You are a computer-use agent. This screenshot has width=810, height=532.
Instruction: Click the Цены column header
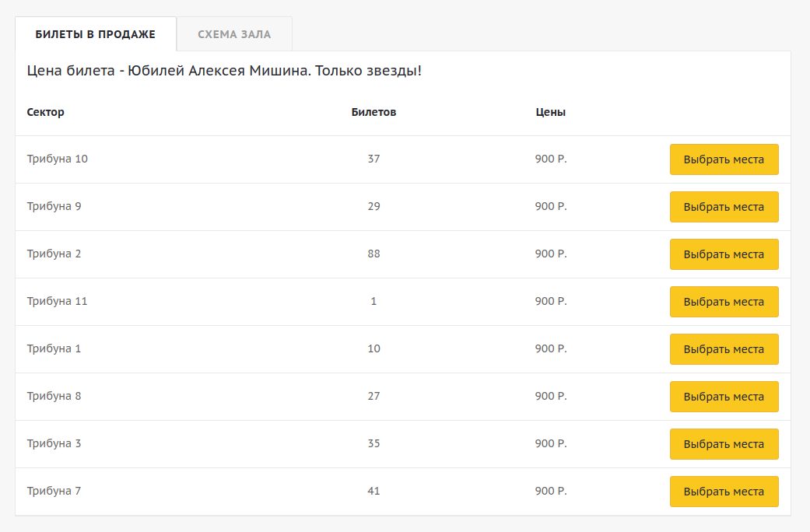point(551,112)
